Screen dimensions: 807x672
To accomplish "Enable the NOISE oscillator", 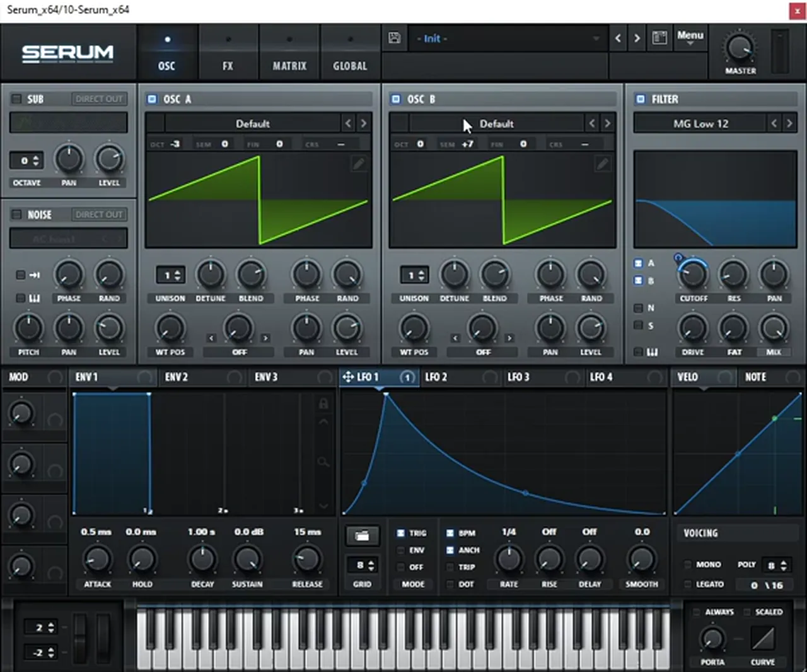I will click(16, 215).
